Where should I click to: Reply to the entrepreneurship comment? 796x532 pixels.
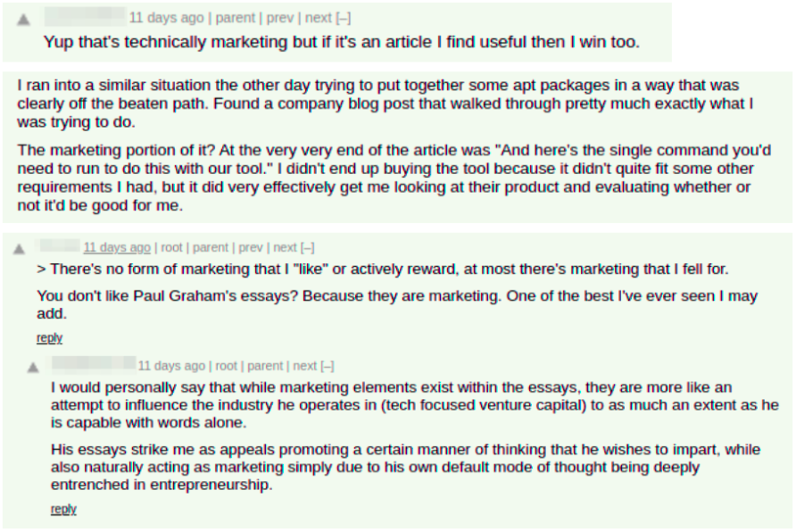coord(63,509)
